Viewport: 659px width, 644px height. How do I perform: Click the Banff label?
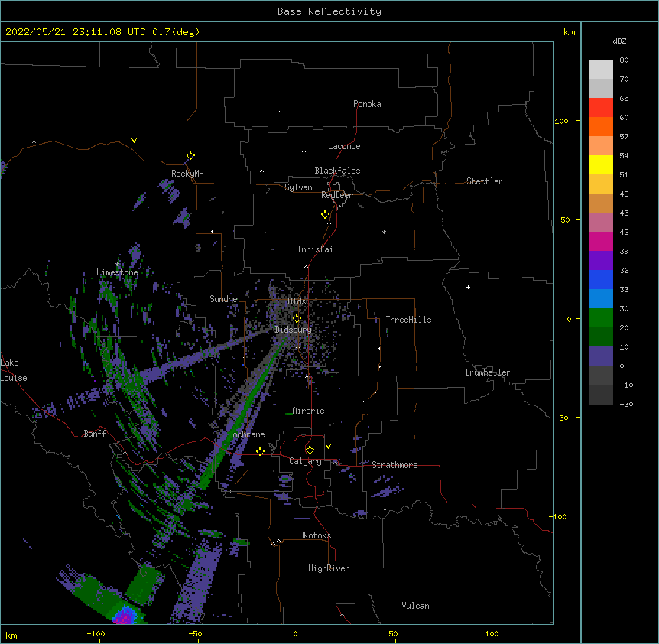click(x=95, y=434)
